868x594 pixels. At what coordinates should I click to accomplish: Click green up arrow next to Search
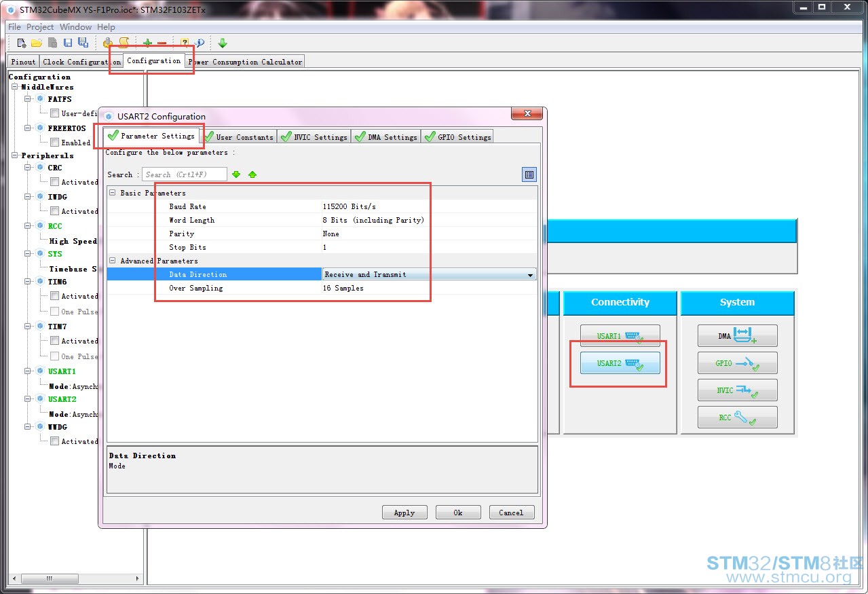[252, 174]
